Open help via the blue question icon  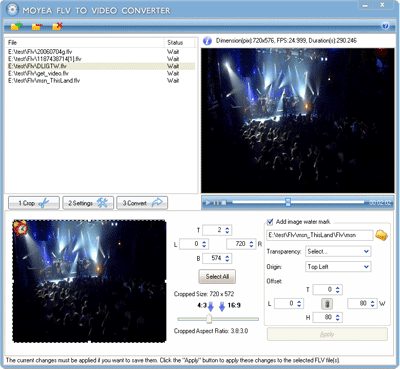click(385, 26)
